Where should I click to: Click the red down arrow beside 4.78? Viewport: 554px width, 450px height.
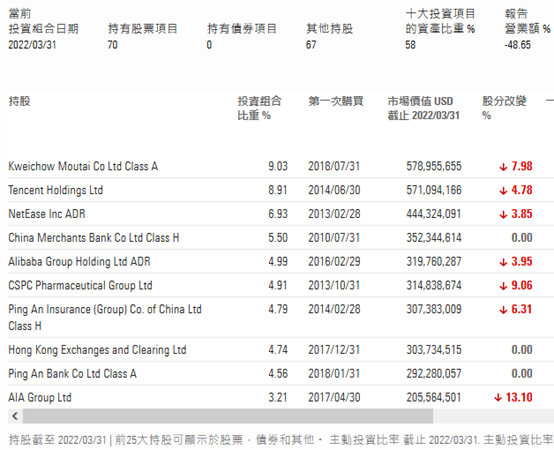503,191
